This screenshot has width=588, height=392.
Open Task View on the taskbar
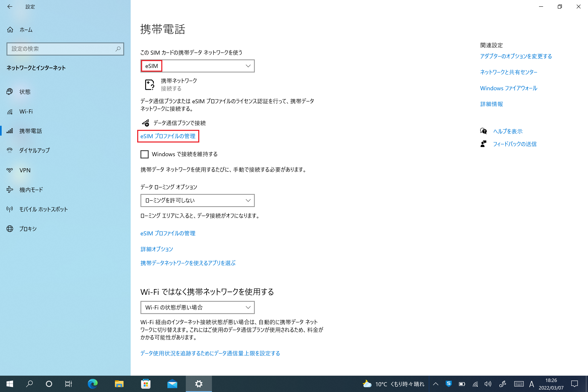coord(69,384)
